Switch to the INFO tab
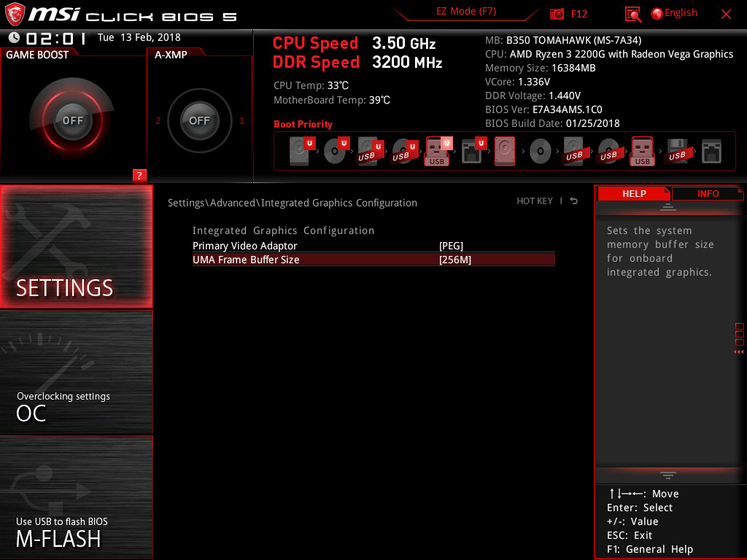Viewport: 747px width, 560px height. pyautogui.click(x=708, y=193)
